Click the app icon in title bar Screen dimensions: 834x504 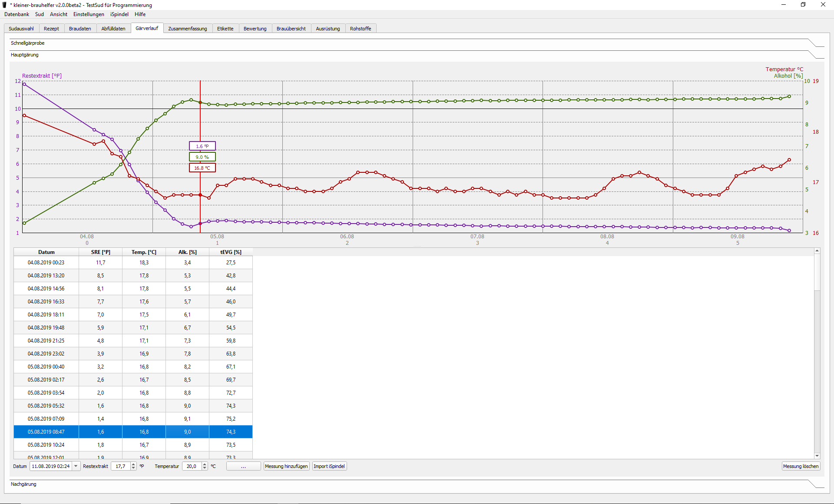(x=5, y=5)
